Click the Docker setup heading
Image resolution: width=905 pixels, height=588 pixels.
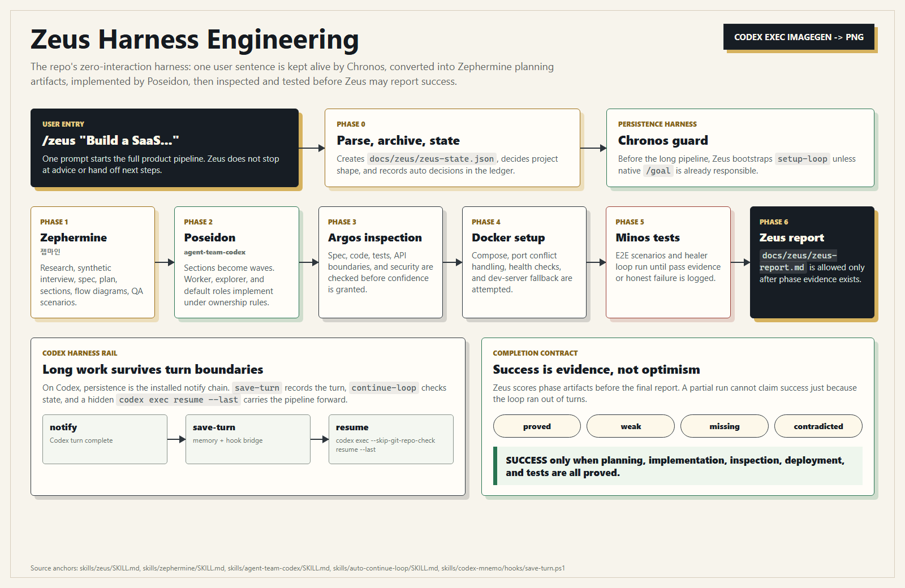click(x=508, y=237)
